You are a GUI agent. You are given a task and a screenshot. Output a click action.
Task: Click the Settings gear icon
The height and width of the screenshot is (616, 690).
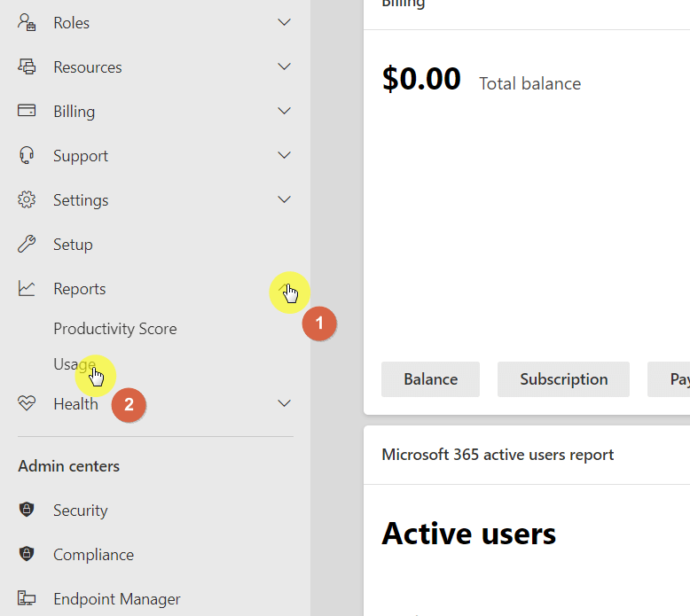point(27,199)
